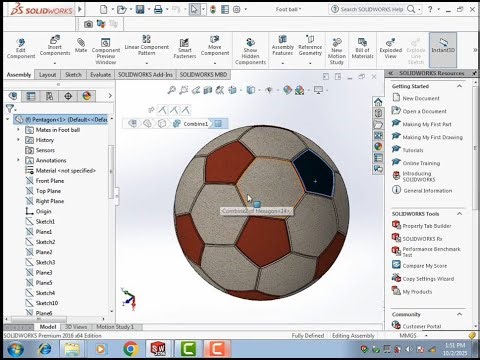480x360 pixels.
Task: Collapse Community section
Action: (x=460, y=314)
